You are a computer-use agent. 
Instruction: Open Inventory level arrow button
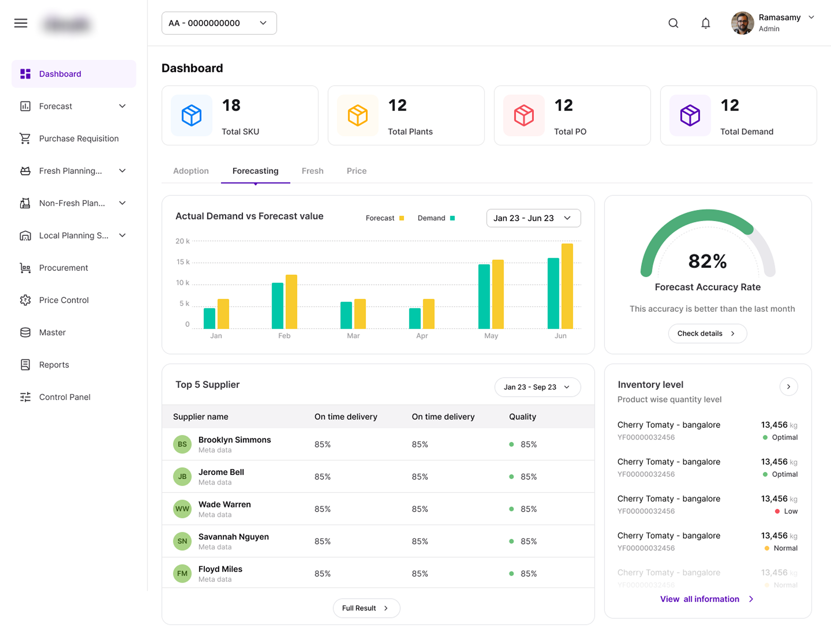[788, 386]
